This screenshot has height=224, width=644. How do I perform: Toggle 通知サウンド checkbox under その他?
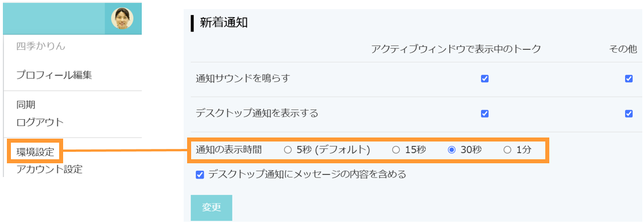pyautogui.click(x=629, y=78)
